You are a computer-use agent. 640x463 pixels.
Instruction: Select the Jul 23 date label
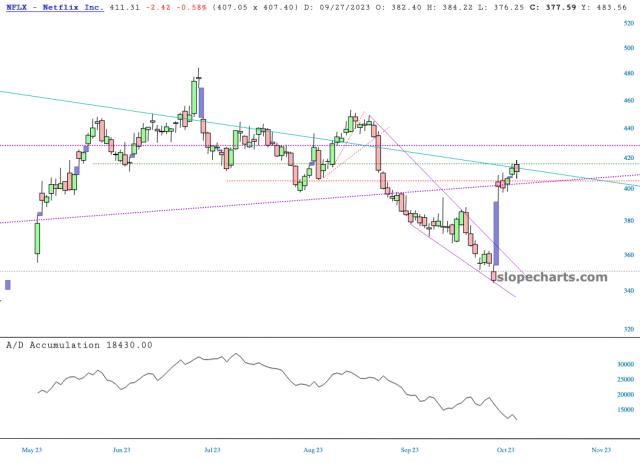212,450
